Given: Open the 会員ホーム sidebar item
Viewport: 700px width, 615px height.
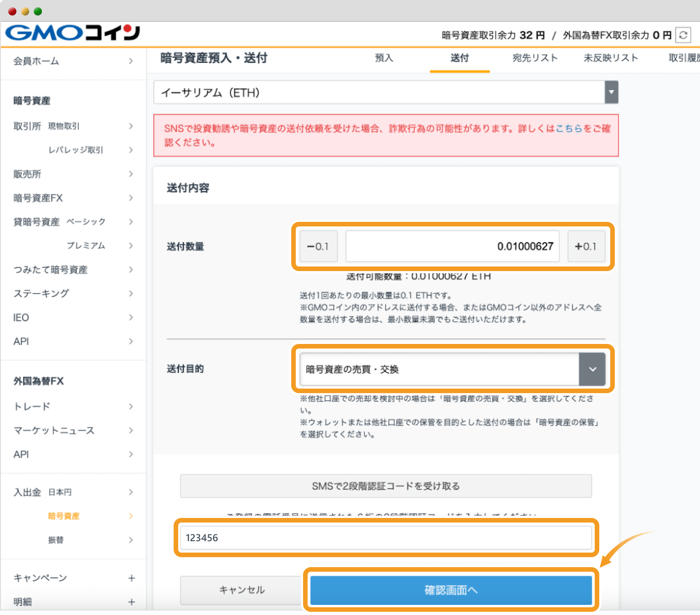Looking at the screenshot, I should [73, 61].
